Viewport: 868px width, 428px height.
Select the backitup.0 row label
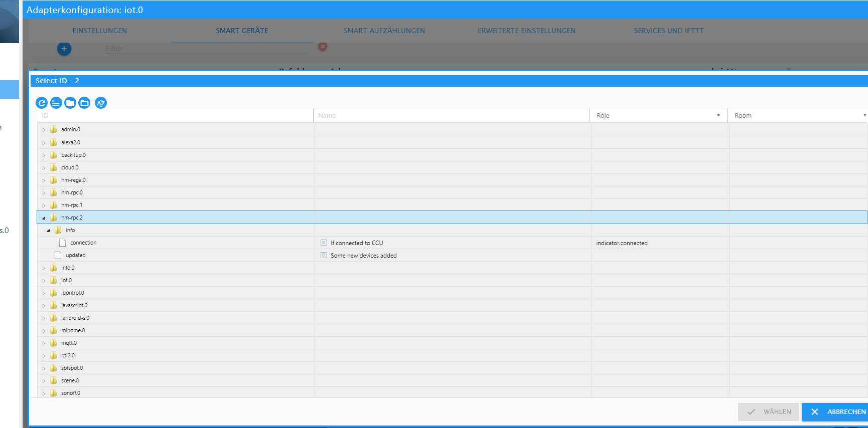coord(73,155)
